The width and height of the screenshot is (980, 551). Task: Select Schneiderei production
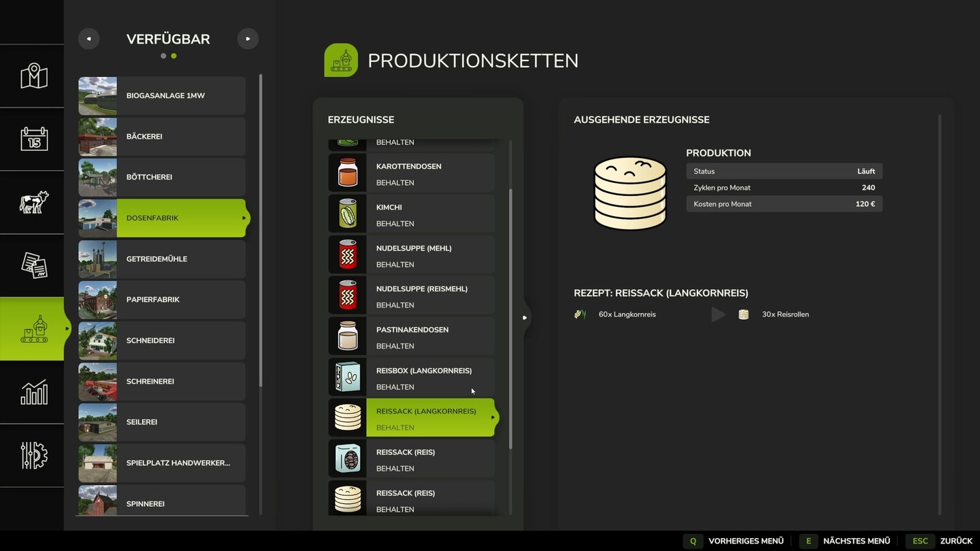[162, 341]
